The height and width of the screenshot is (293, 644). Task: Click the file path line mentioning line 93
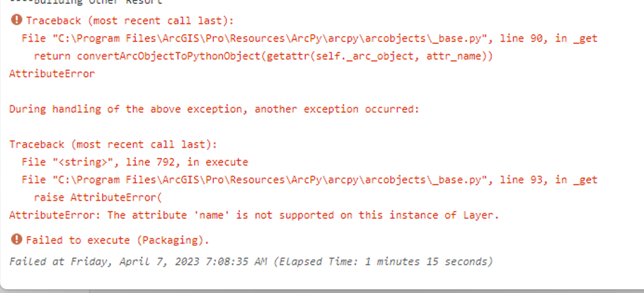(x=309, y=179)
